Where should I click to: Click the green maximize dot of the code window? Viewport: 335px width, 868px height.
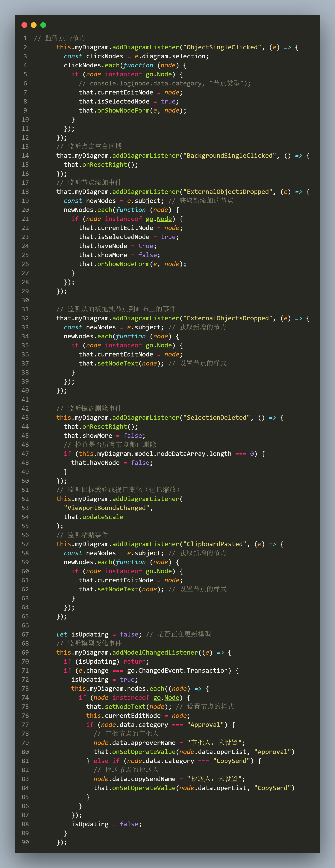(x=43, y=25)
